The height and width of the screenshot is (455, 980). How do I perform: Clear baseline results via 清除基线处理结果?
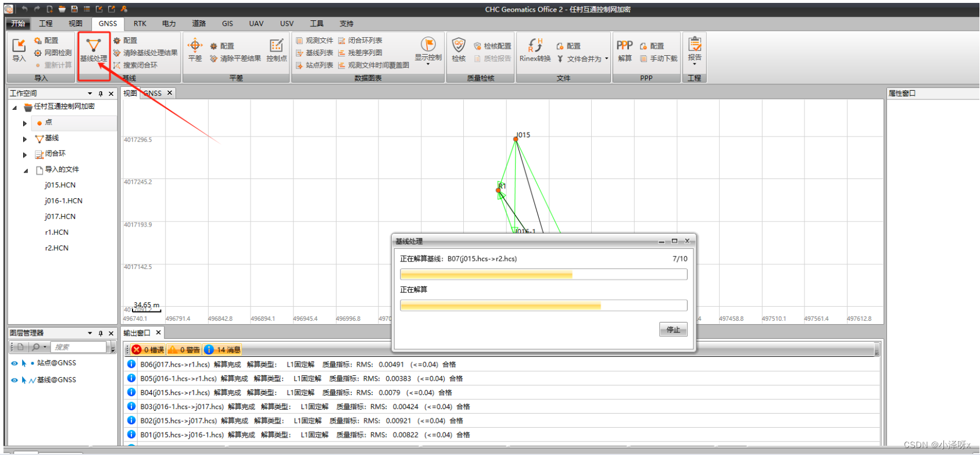click(x=145, y=53)
